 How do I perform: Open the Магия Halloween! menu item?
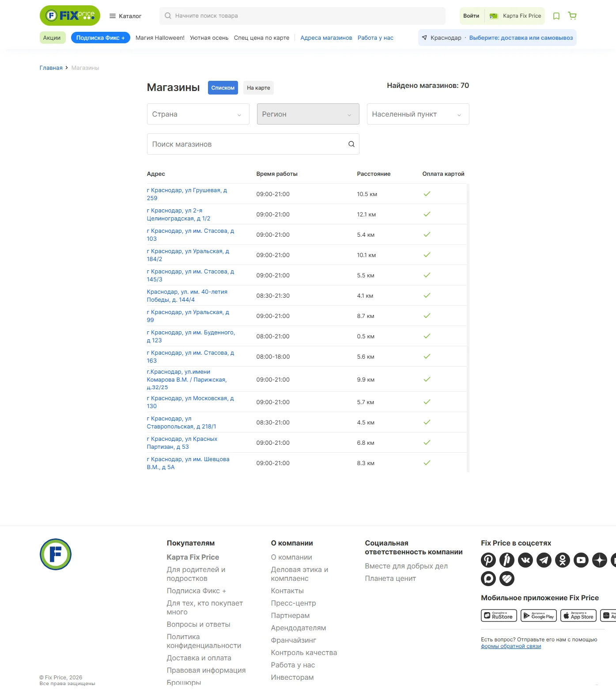[x=160, y=38]
